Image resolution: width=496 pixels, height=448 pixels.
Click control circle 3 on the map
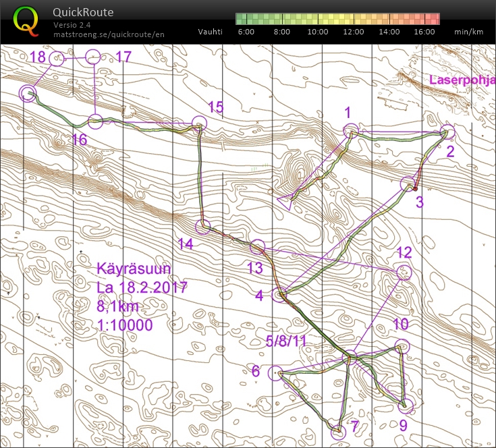(408, 184)
